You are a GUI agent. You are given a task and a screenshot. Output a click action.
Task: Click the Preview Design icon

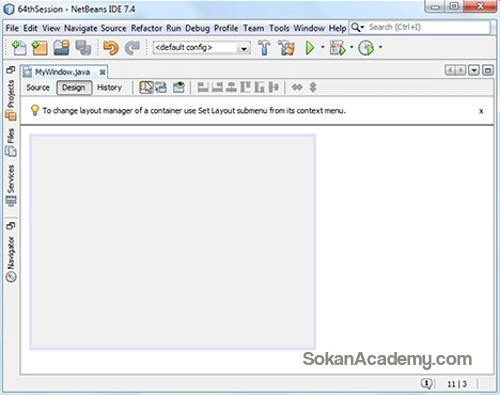pos(179,87)
